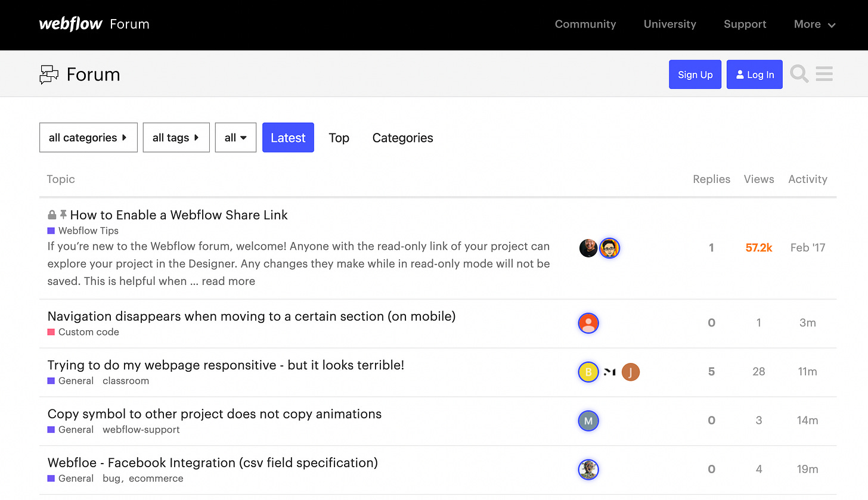Expand the all tags dropdown
Screen dimensions: 868x500
(x=176, y=138)
